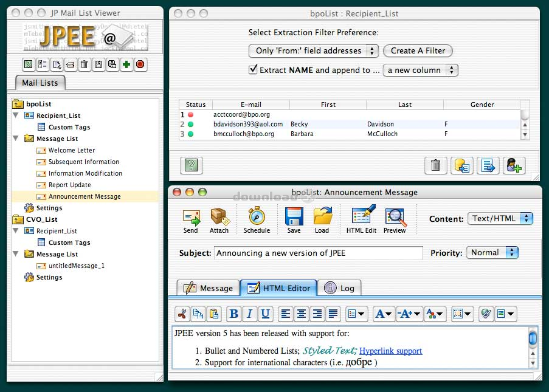Switch to the Log tab
This screenshot has width=549, height=392.
(339, 288)
